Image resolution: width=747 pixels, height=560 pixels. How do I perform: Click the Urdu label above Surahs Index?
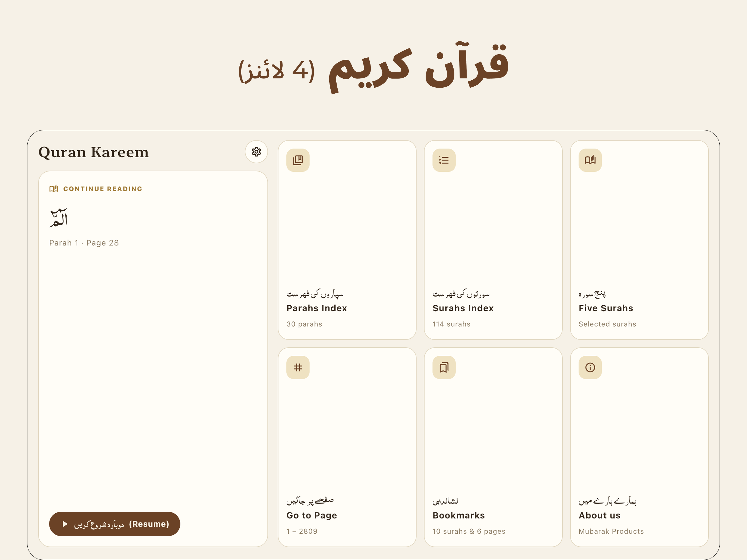(x=461, y=294)
